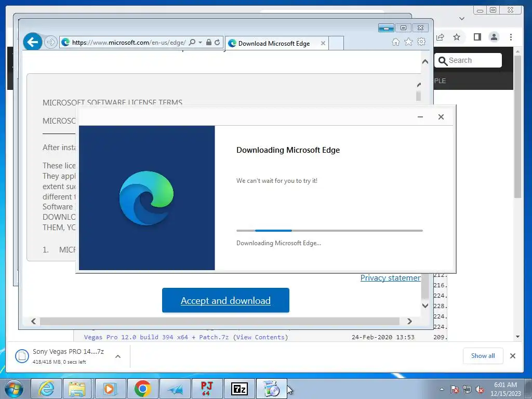Click the network tray icon

(x=467, y=389)
